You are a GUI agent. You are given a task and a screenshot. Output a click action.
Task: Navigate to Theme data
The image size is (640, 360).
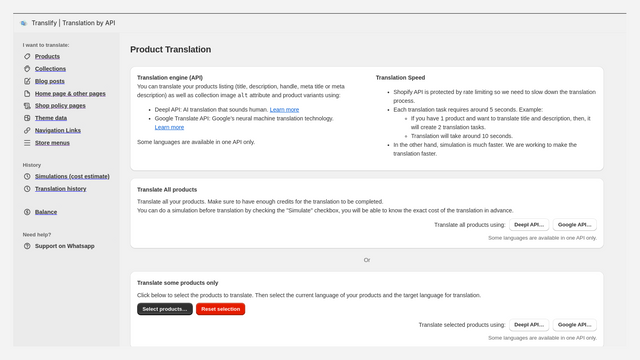click(x=51, y=118)
